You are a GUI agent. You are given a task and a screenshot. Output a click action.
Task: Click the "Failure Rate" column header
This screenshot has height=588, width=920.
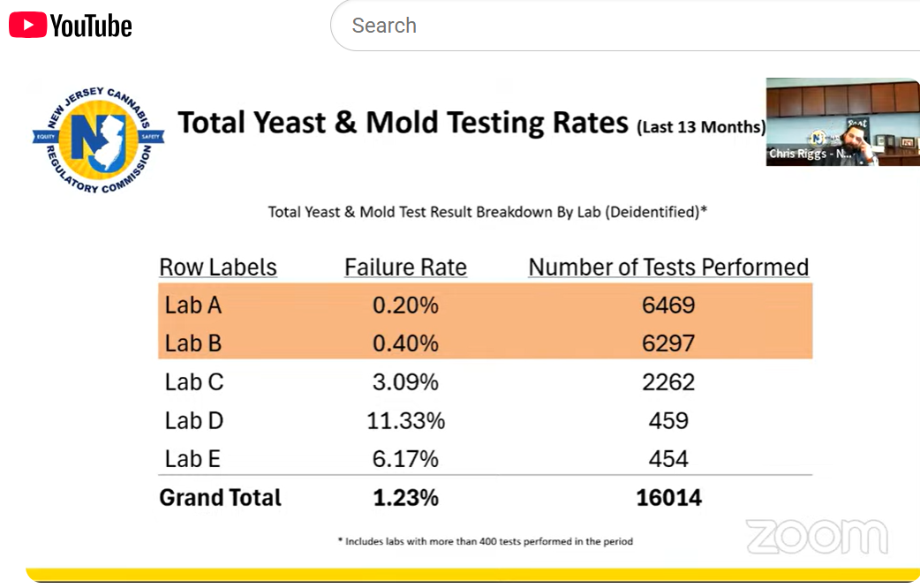click(405, 268)
